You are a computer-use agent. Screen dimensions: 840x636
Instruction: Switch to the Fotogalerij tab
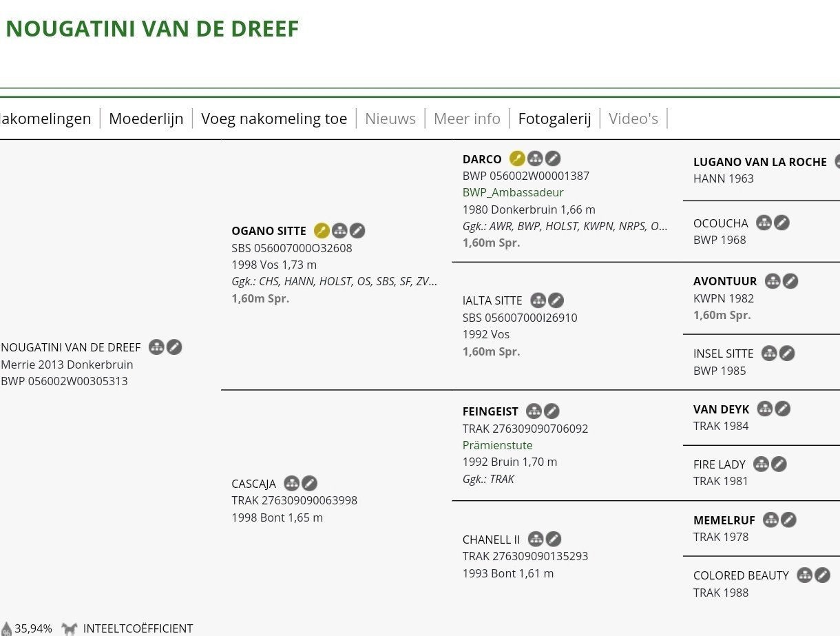[554, 119]
